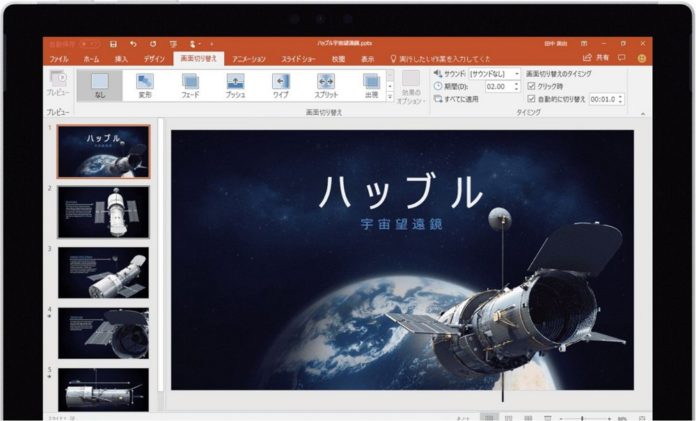Click the Redo icon
The image size is (696, 421).
[x=153, y=44]
